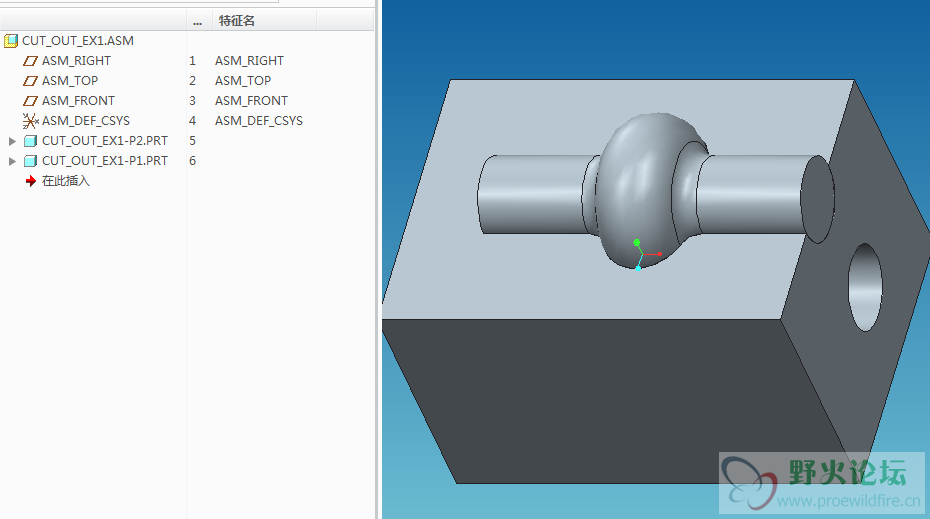Viewport: 930px width, 519px height.
Task: Click the CUT_OUT_EX1-P2.PRT part icon
Action: (30, 141)
